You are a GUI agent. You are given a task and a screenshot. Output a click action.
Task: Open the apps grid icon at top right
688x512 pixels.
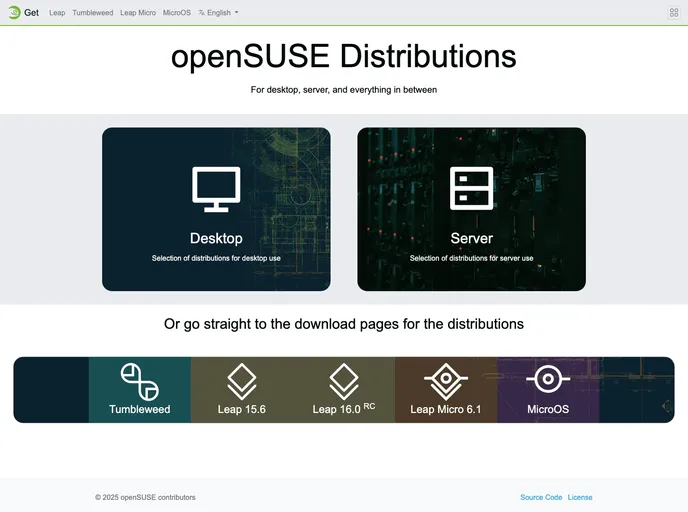(x=674, y=12)
